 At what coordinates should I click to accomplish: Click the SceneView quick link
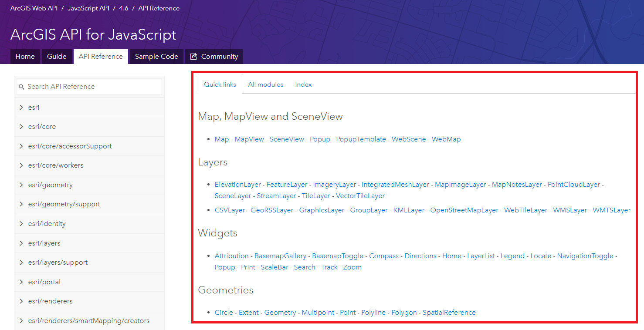pyautogui.click(x=287, y=139)
